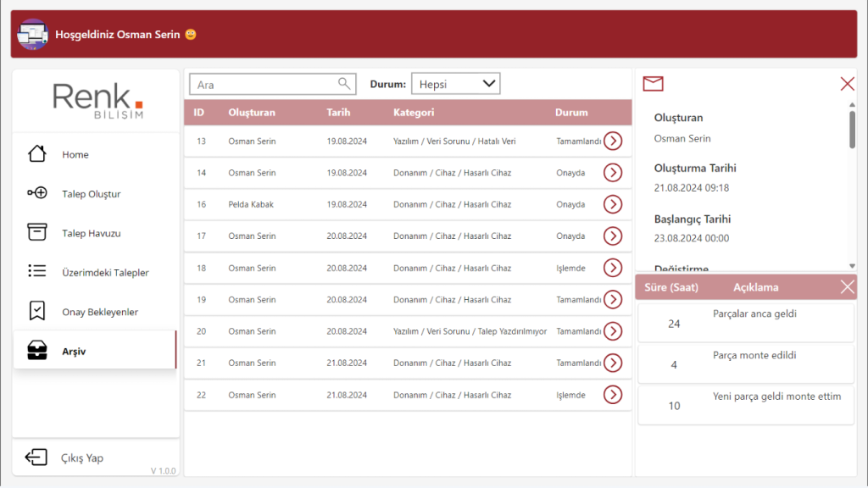Click the user avatar in the header

pos(33,34)
